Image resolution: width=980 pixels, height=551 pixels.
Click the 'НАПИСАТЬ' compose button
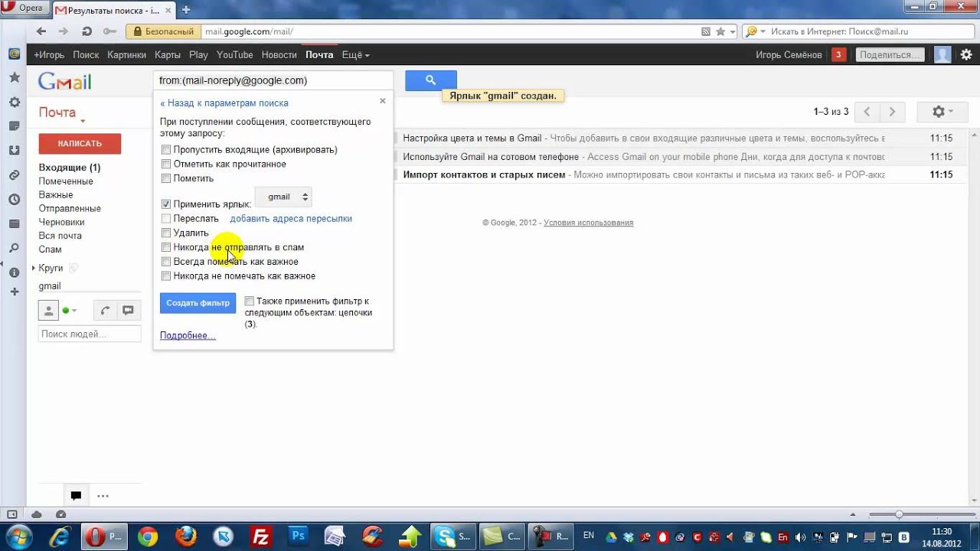pos(80,143)
